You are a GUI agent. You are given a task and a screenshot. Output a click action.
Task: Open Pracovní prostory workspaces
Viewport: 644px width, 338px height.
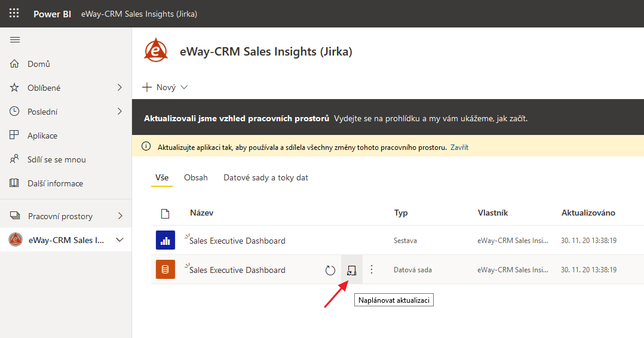pyautogui.click(x=60, y=216)
